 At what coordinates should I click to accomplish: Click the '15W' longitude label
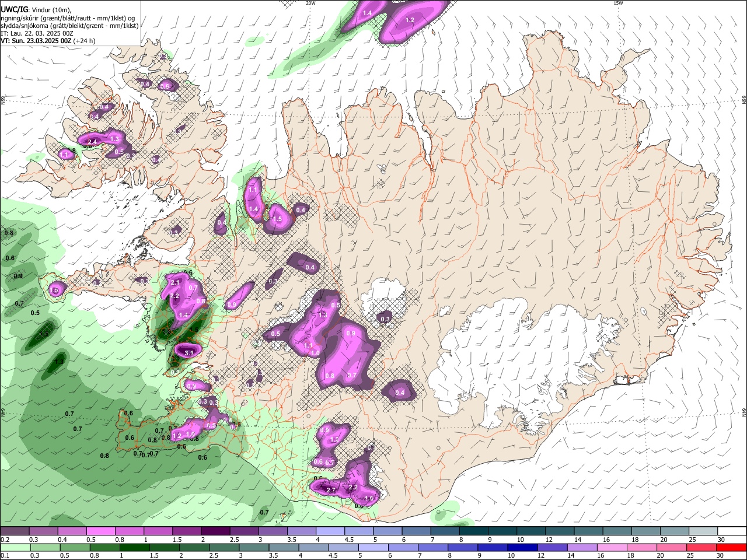618,3
